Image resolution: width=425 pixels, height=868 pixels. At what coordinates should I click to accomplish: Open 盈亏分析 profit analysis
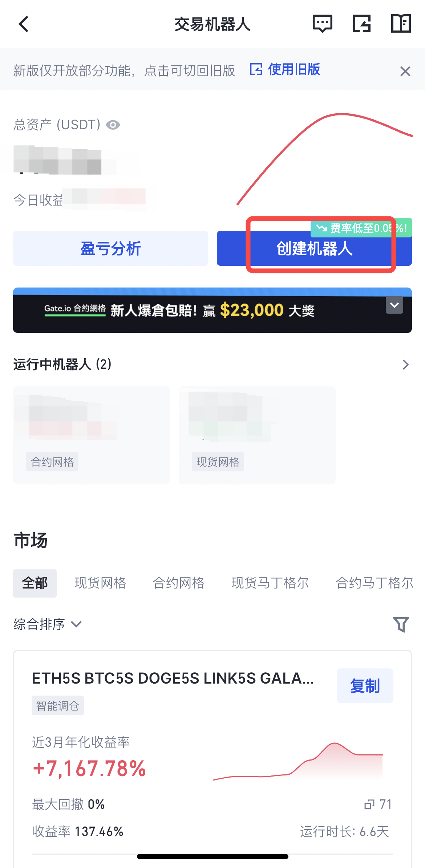point(110,248)
